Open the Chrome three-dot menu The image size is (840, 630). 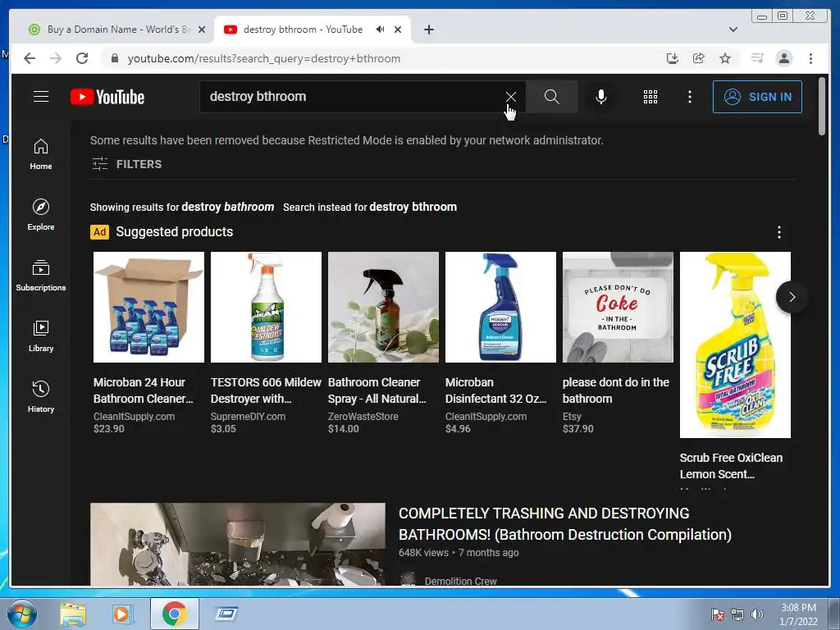pyautogui.click(x=810, y=58)
